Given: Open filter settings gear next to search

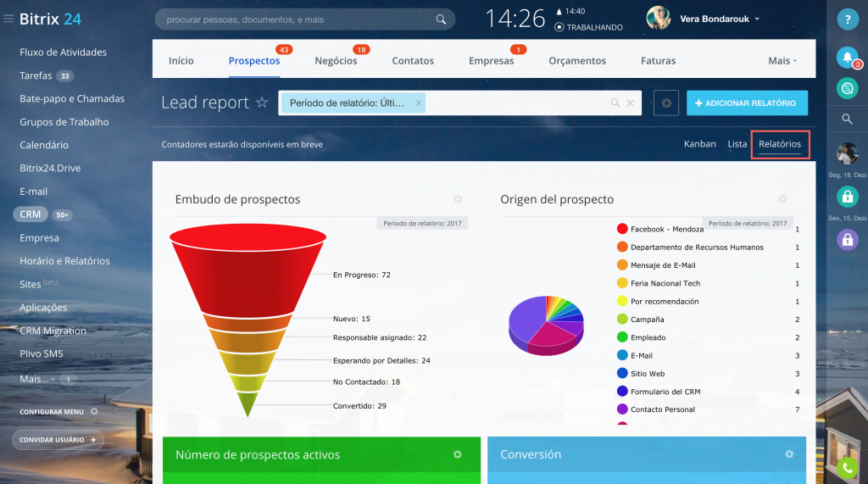Looking at the screenshot, I should [666, 103].
